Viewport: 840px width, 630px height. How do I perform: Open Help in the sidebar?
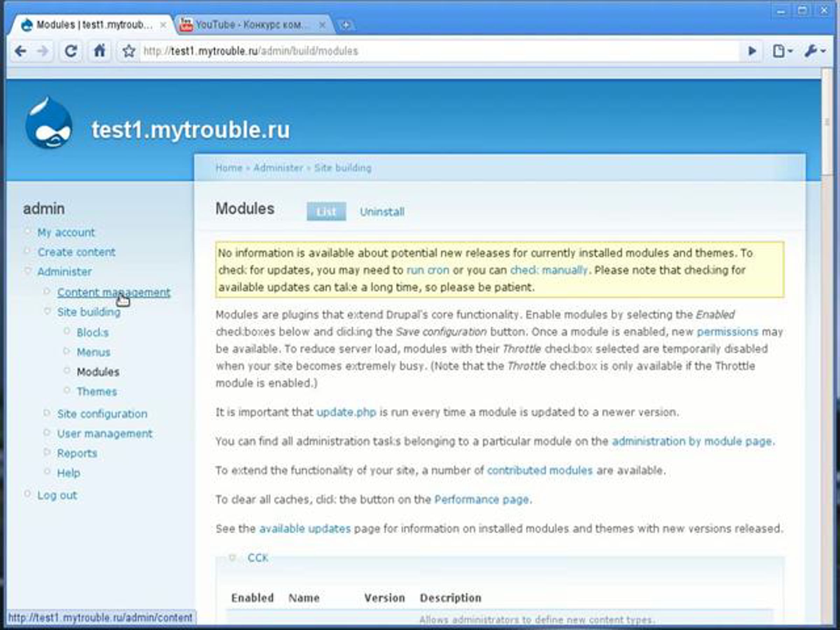coord(69,473)
